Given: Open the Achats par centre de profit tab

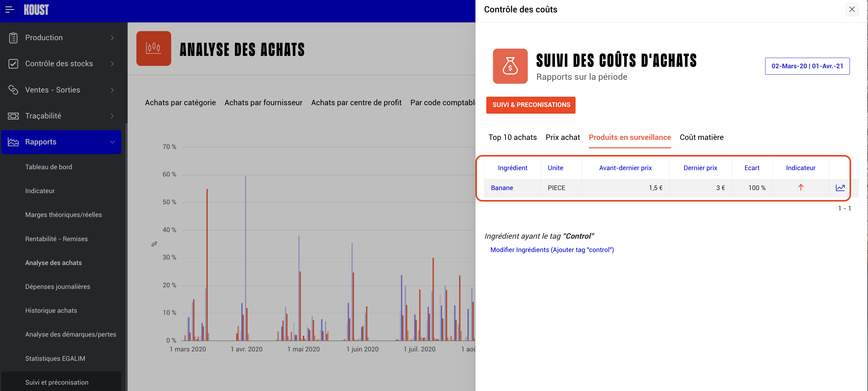Looking at the screenshot, I should (x=356, y=103).
